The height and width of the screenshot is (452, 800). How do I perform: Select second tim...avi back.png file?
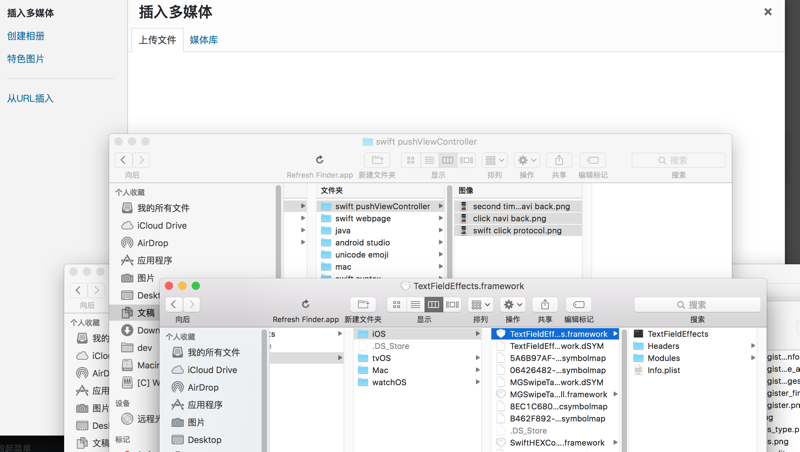[x=518, y=206]
